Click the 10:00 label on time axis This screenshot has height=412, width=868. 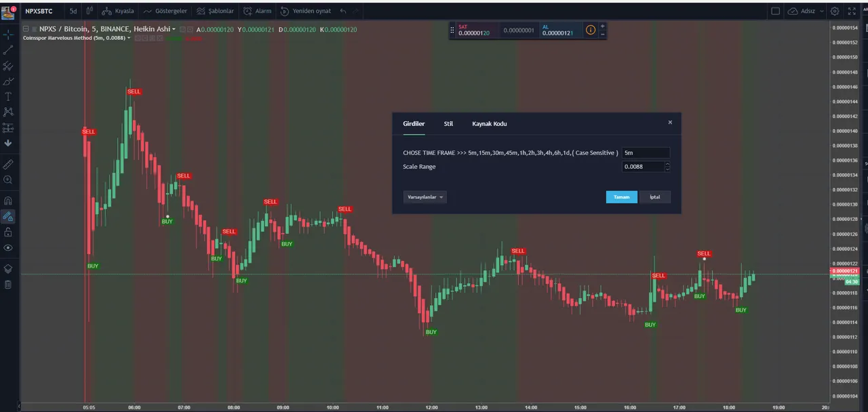coord(332,407)
